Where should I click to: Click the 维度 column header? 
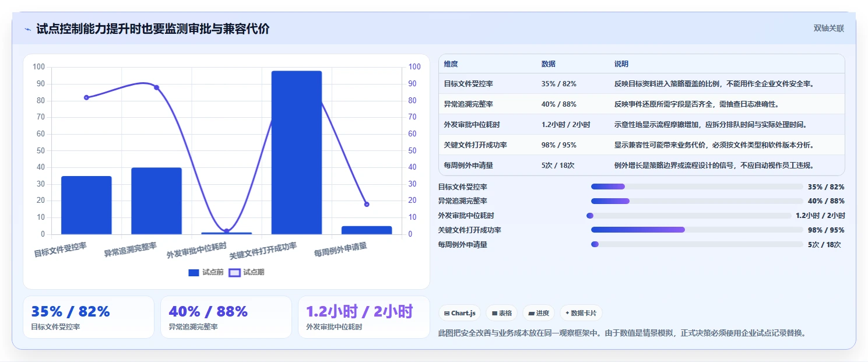(x=451, y=64)
